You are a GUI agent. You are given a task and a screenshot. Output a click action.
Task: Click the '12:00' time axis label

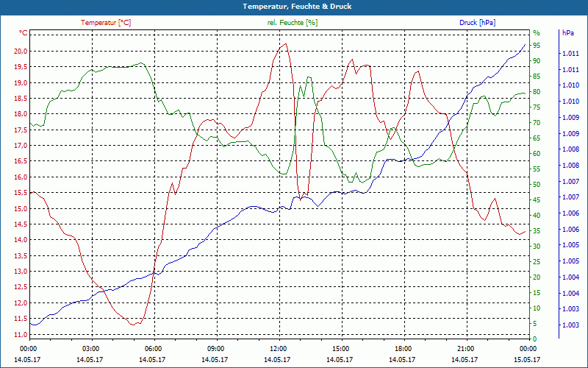click(x=279, y=348)
